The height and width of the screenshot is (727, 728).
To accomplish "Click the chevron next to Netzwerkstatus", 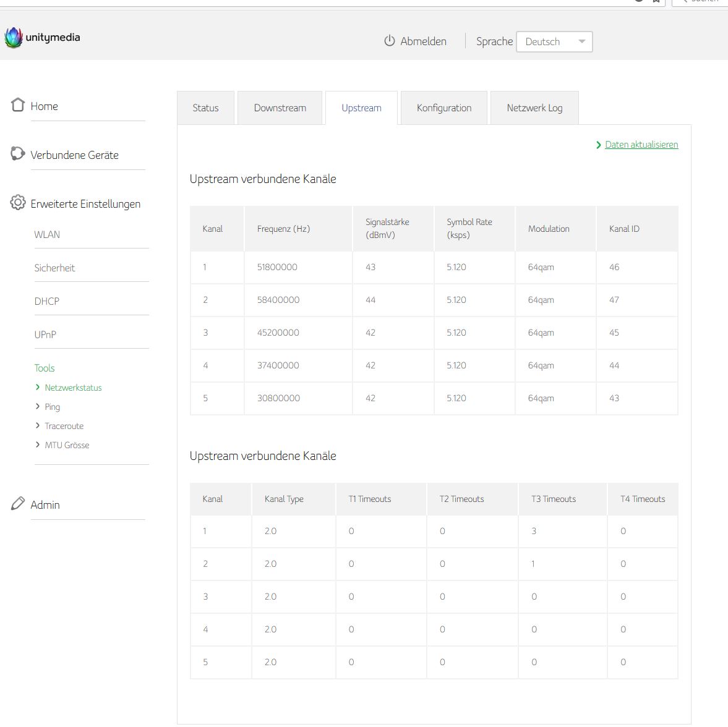I will (x=38, y=387).
